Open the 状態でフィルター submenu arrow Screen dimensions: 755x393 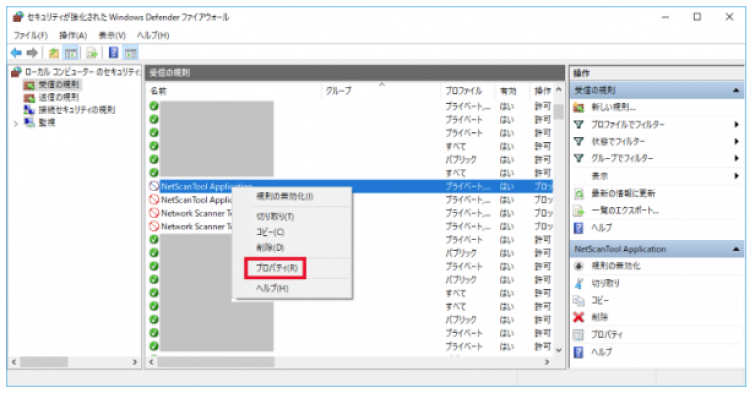coord(736,142)
